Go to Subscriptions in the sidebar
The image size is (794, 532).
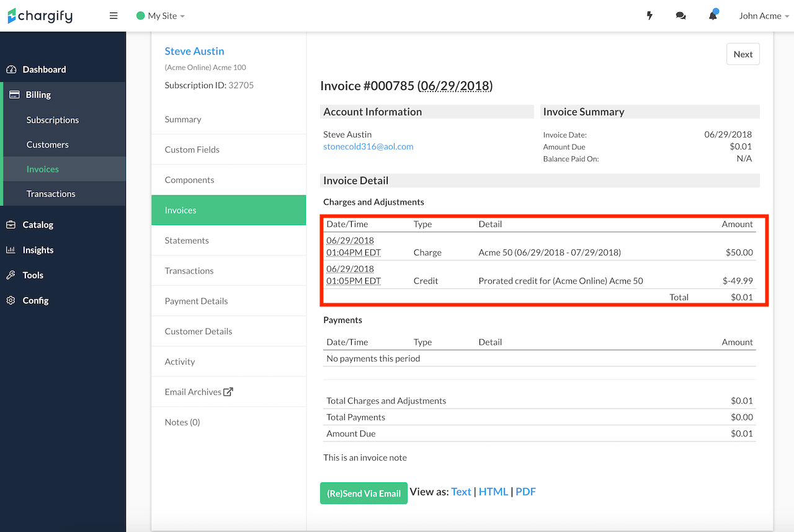53,120
